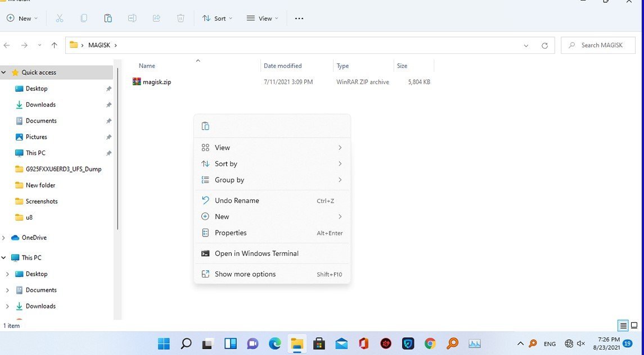Expand Documents under This PC
The height and width of the screenshot is (355, 644).
7,290
